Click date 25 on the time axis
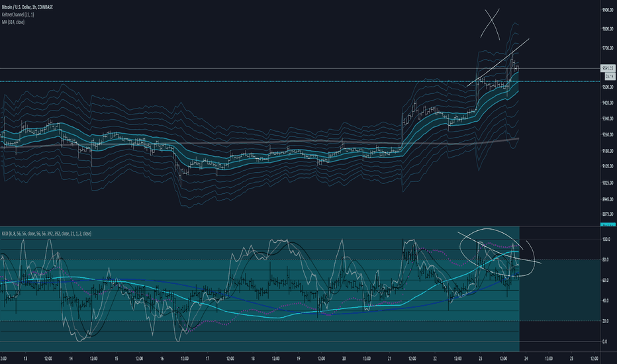Image resolution: width=617 pixels, height=364 pixels. (571, 359)
